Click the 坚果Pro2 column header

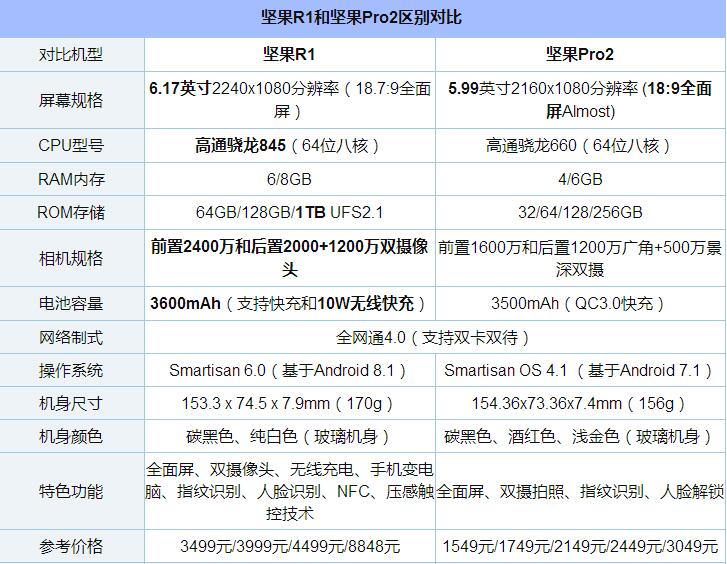tap(580, 55)
